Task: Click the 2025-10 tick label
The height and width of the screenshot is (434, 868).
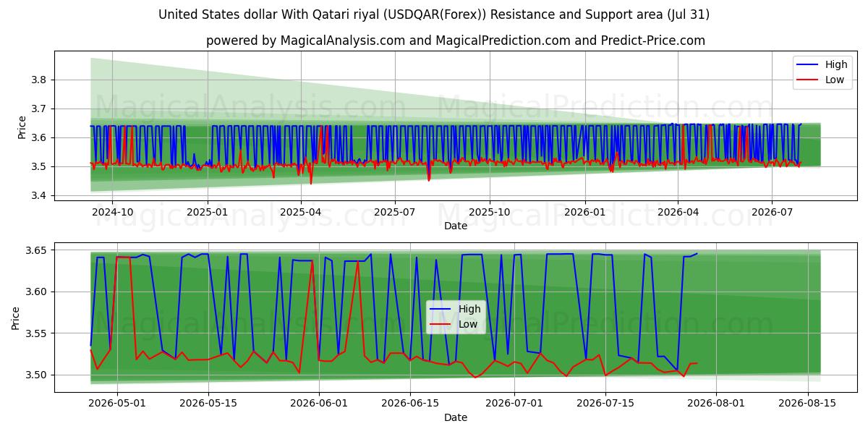Action: pyautogui.click(x=490, y=212)
